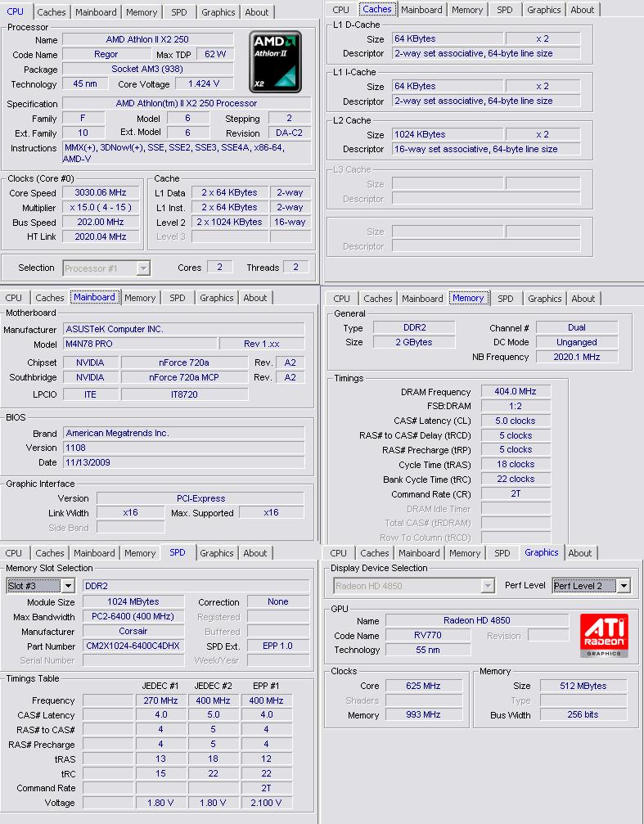The width and height of the screenshot is (644, 824).
Task: Click the BIOS brand American Megatrends Inc.
Action: pos(183,433)
